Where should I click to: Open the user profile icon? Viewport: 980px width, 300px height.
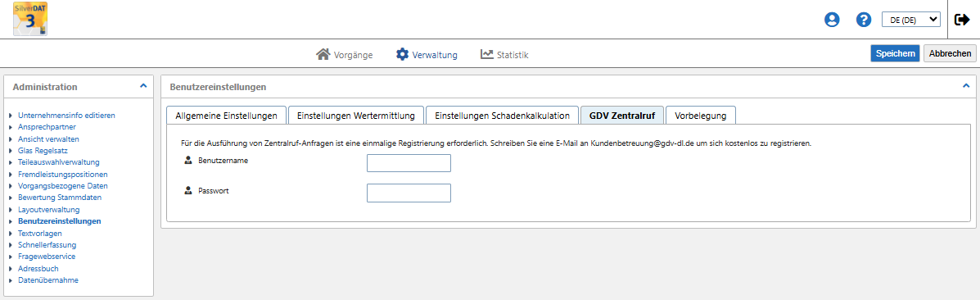point(832,20)
